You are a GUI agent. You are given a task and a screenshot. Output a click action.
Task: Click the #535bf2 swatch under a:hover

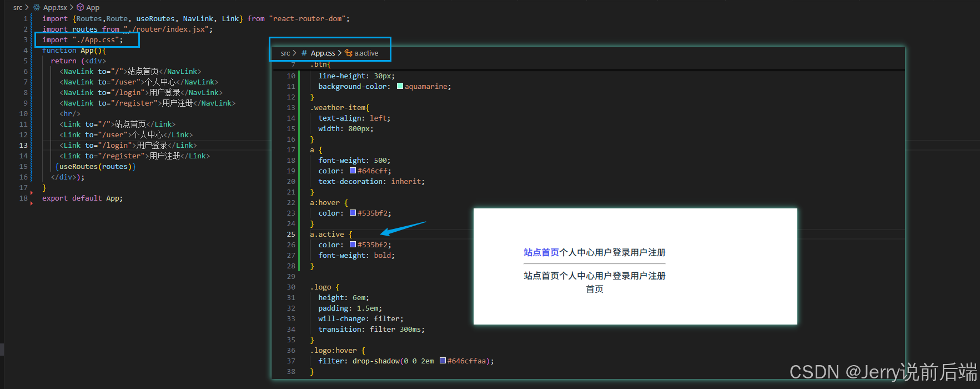pyautogui.click(x=353, y=213)
